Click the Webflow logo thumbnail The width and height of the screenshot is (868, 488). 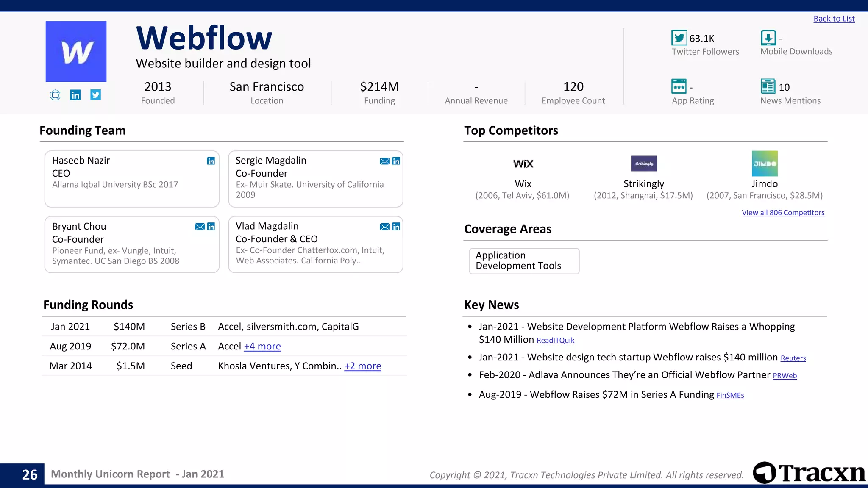pos(76,51)
